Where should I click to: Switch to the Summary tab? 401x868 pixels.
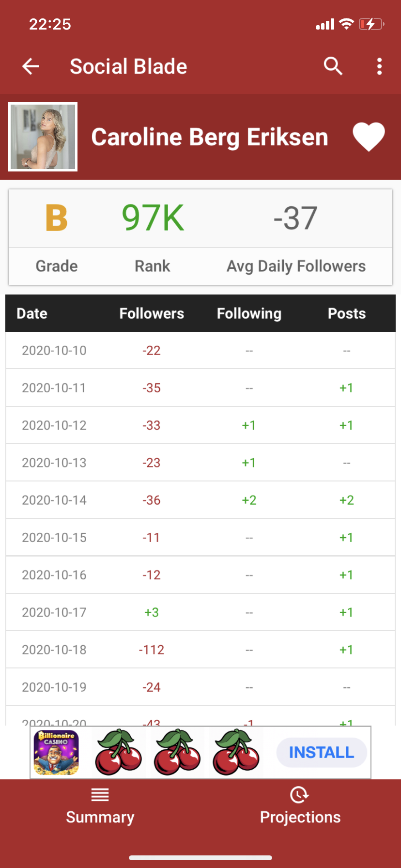100,806
